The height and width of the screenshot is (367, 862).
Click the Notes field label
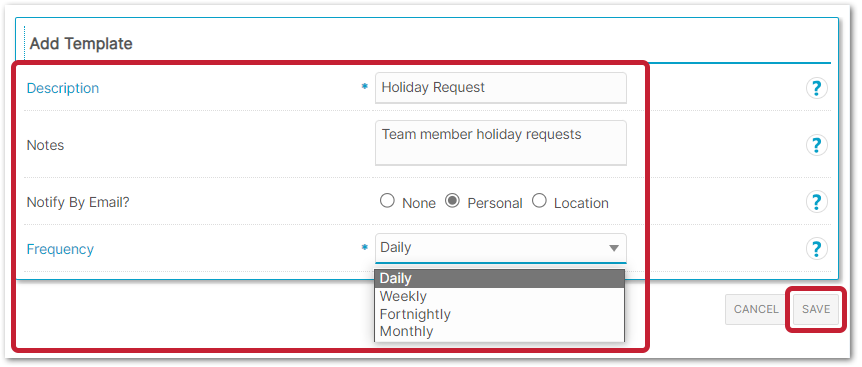[45, 145]
